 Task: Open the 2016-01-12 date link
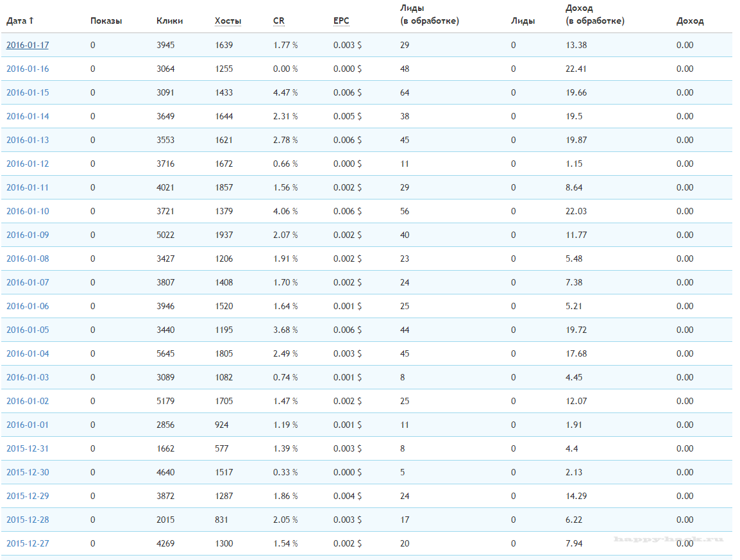28,164
